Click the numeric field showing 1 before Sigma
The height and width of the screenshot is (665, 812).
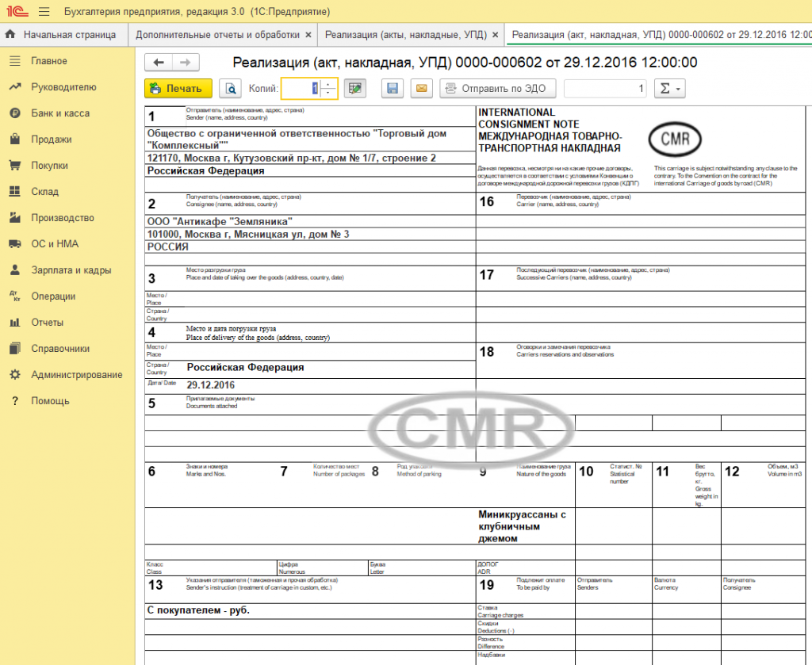pos(606,89)
